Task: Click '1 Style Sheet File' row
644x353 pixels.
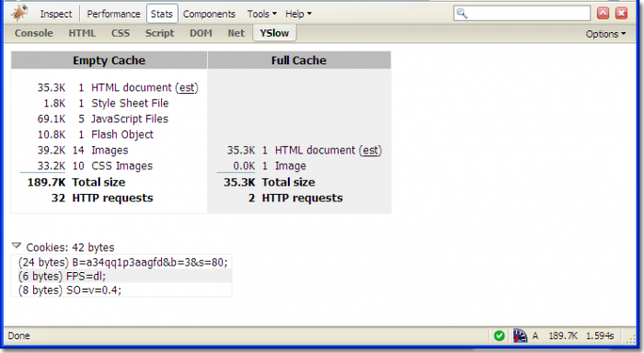Action: 106,104
